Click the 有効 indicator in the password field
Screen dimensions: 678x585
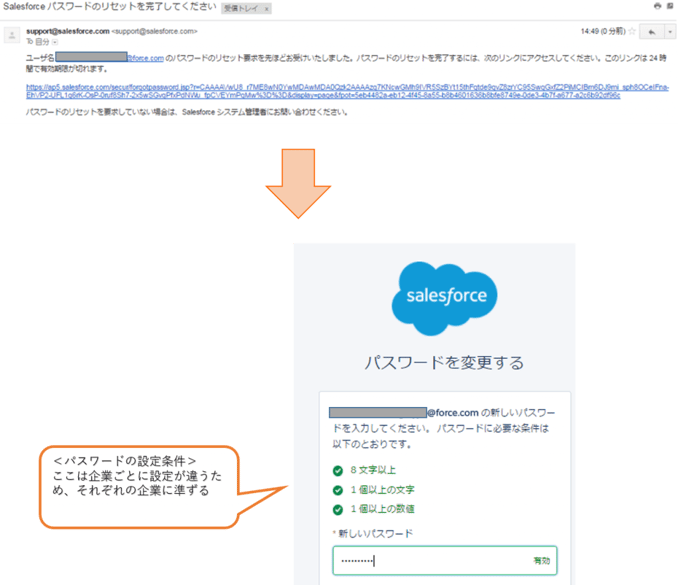541,561
